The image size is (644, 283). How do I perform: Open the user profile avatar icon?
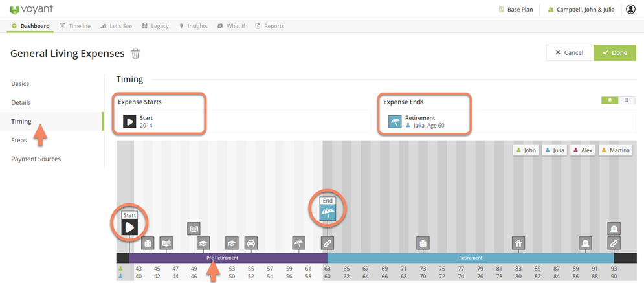630,10
